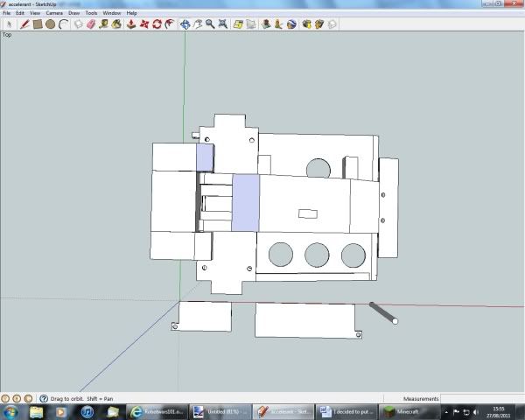525x420 pixels.
Task: Click the SketchUp accelerant taskbar button
Action: (x=283, y=412)
